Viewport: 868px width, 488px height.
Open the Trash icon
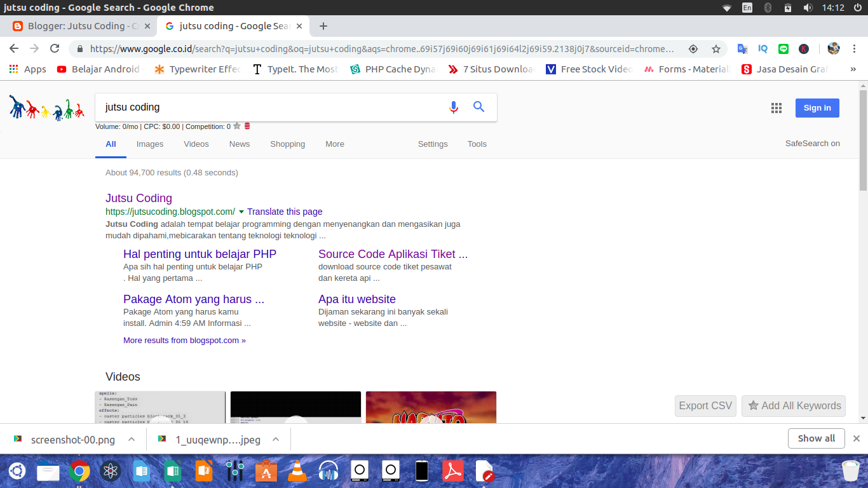tap(851, 471)
